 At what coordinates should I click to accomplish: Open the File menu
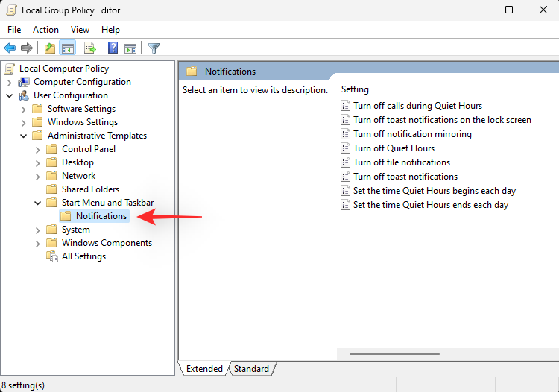point(14,30)
